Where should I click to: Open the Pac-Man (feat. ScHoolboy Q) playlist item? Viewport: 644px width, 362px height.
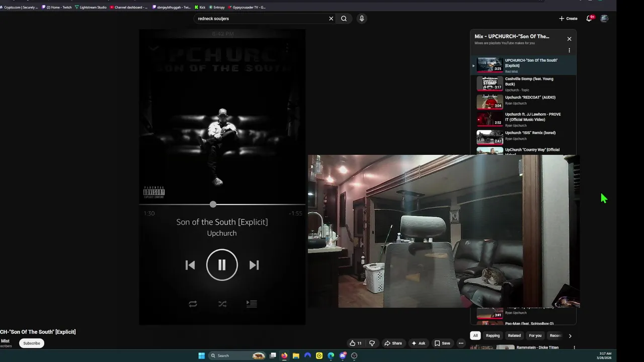pyautogui.click(x=523, y=323)
